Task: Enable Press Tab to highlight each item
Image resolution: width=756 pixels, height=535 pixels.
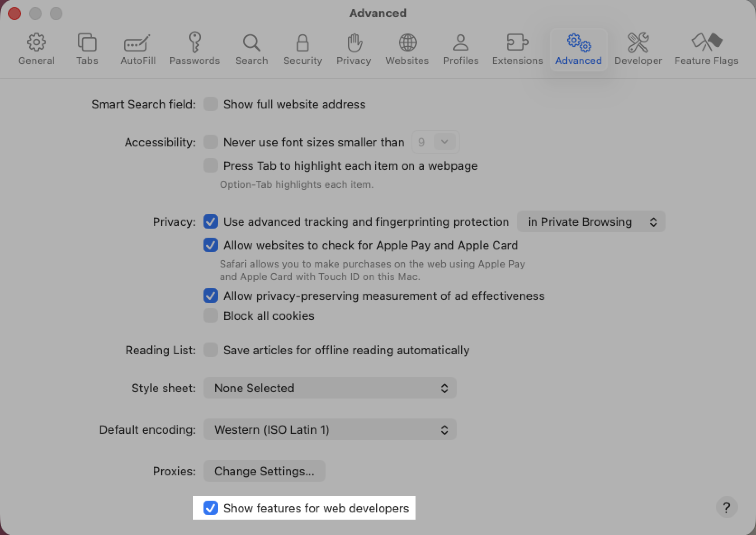Action: (211, 166)
